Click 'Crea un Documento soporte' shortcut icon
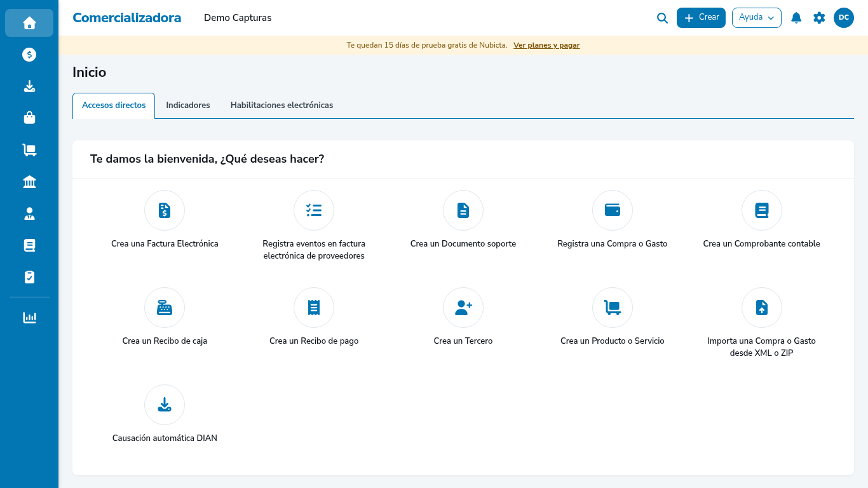 pos(463,210)
